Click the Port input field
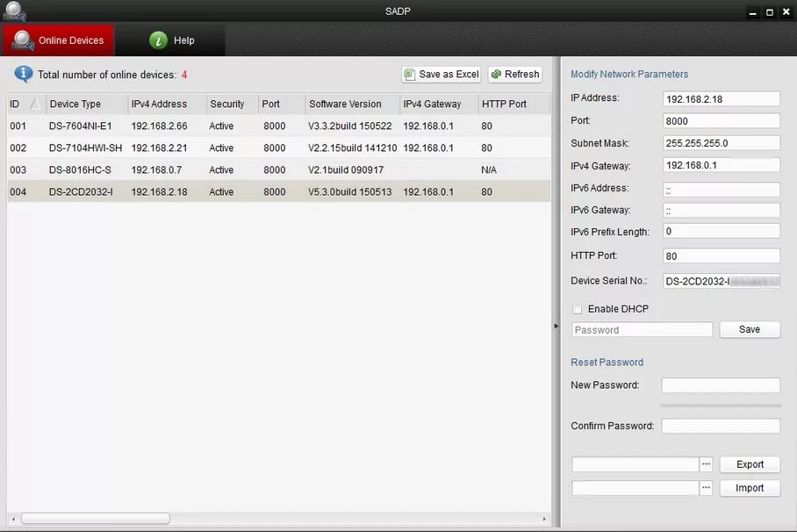The image size is (797, 532). click(722, 120)
